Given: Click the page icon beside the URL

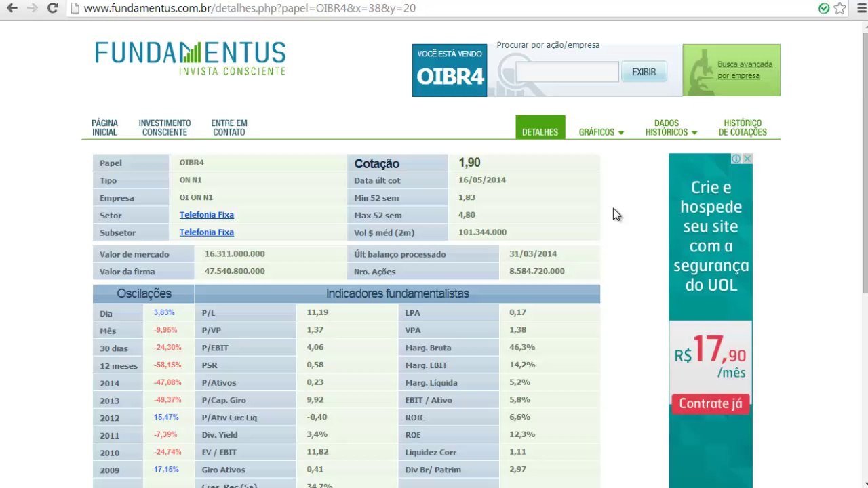Looking at the screenshot, I should pos(75,8).
